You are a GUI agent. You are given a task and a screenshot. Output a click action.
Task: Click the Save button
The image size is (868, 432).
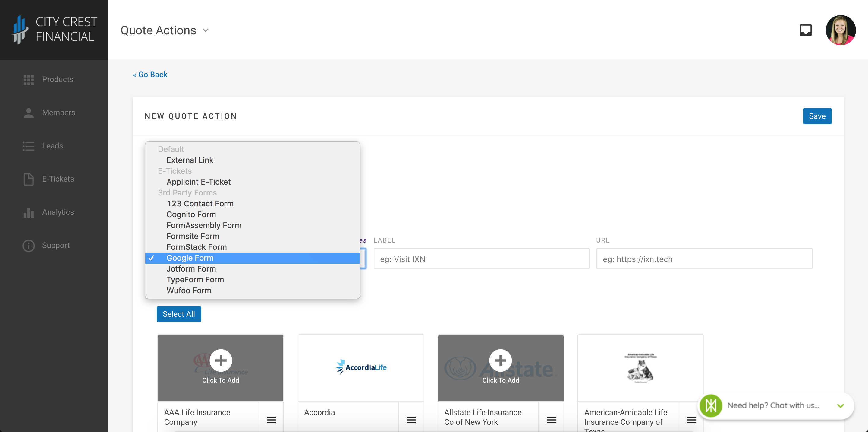[817, 116]
